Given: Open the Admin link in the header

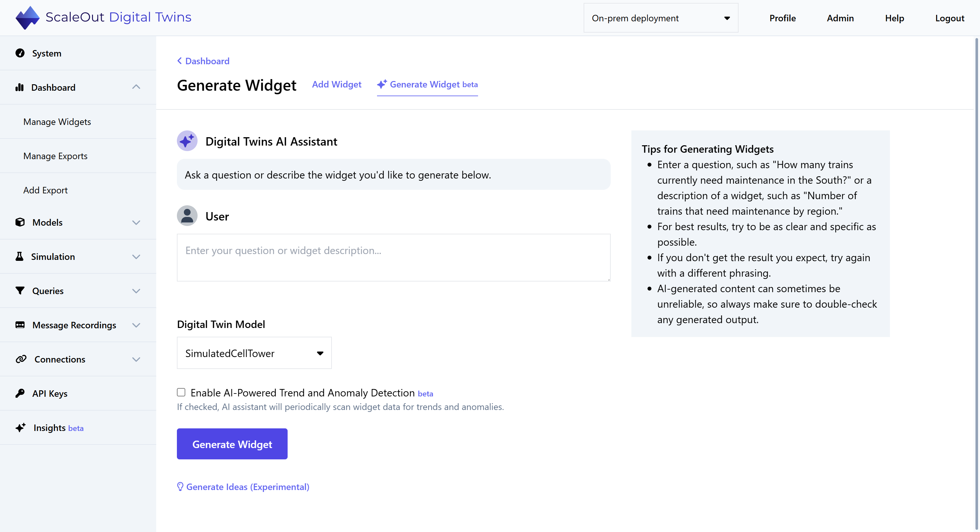Looking at the screenshot, I should (x=840, y=18).
